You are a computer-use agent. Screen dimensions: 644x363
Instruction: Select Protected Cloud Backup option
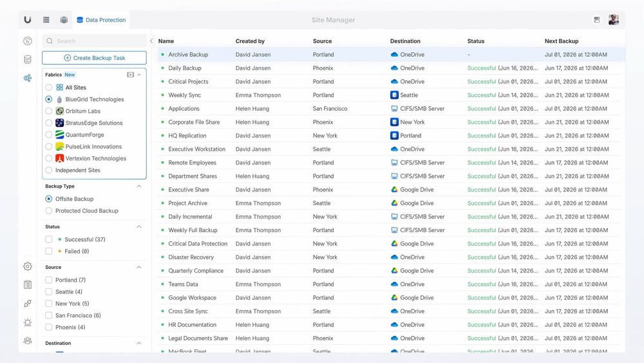coord(49,210)
